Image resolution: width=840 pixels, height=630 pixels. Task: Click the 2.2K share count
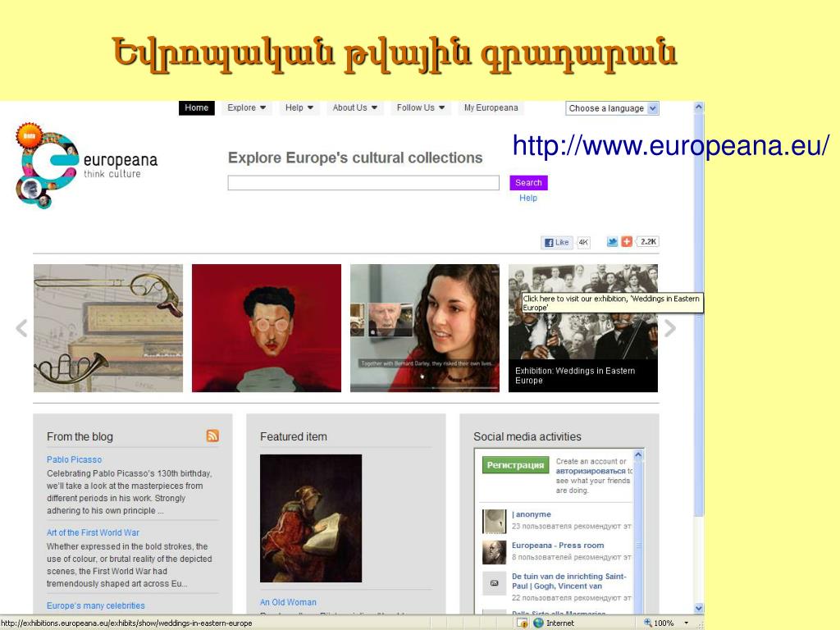(648, 242)
